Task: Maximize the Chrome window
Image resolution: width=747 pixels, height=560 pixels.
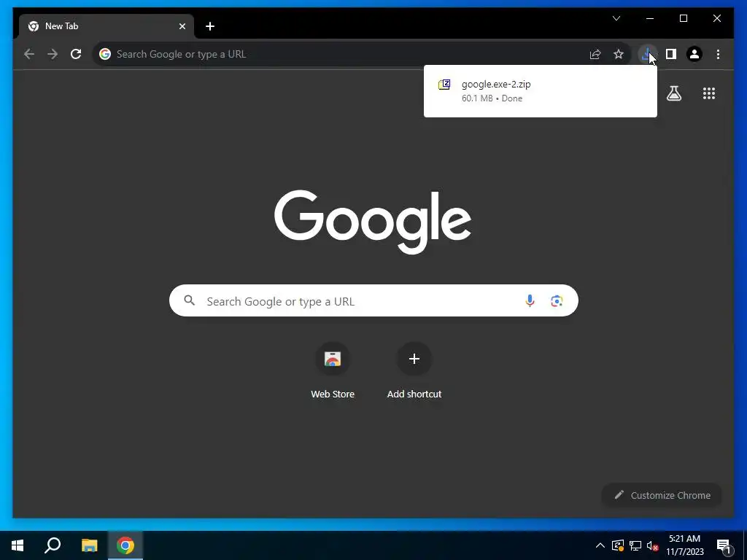Action: pyautogui.click(x=683, y=18)
